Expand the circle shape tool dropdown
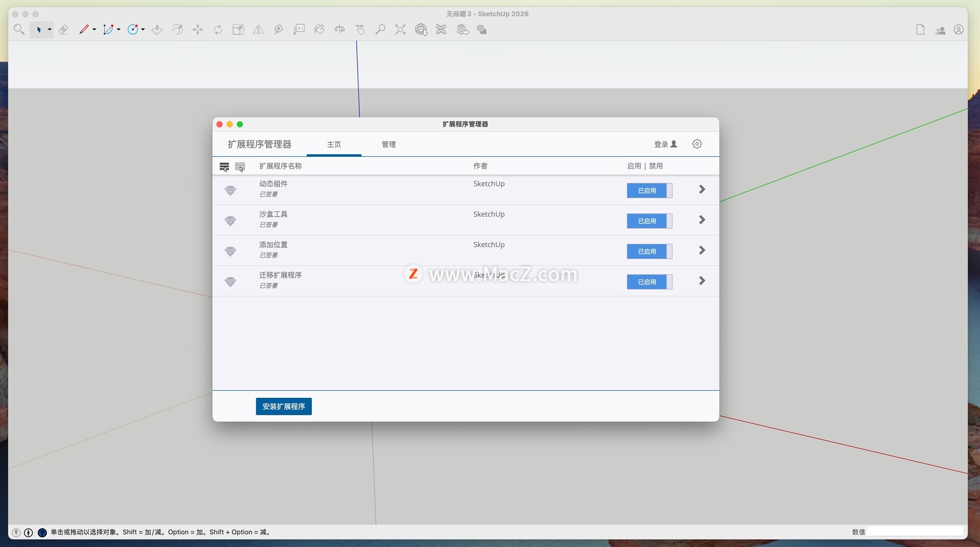The width and height of the screenshot is (980, 547). click(143, 30)
